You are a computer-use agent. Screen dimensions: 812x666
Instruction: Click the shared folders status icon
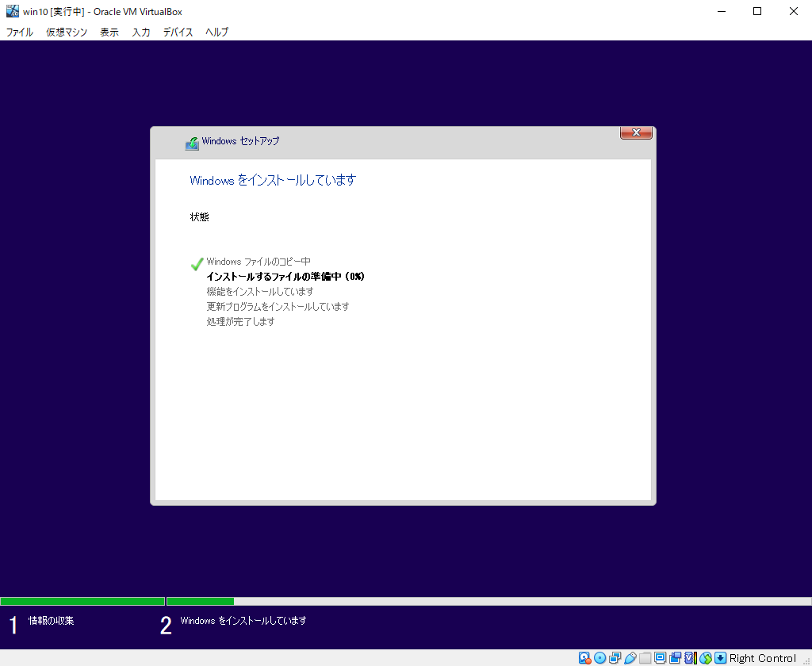tap(645, 658)
